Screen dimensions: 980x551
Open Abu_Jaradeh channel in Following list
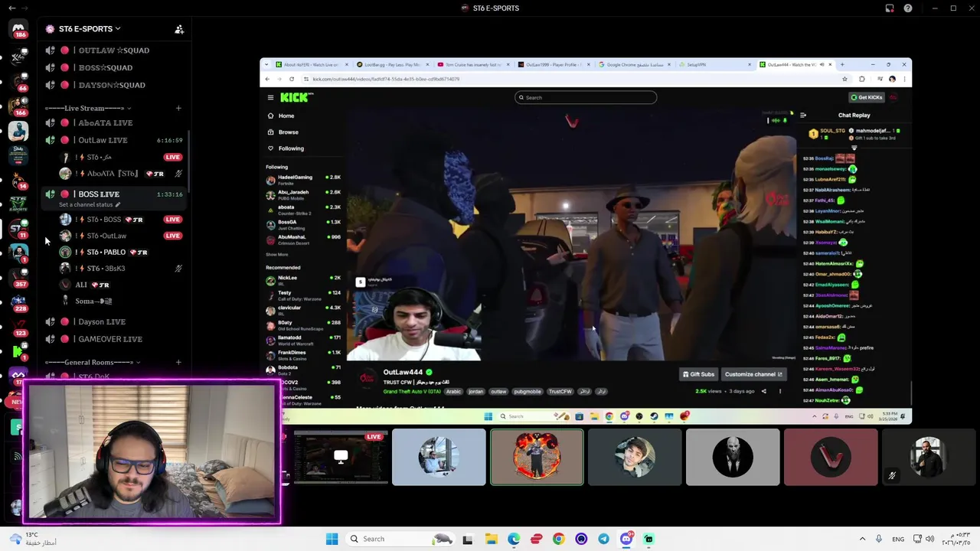(303, 194)
